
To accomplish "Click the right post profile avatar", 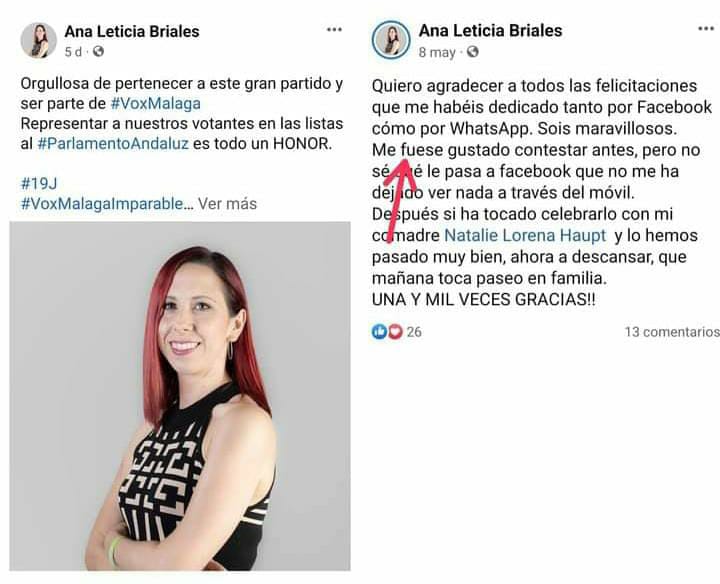I will (391, 40).
